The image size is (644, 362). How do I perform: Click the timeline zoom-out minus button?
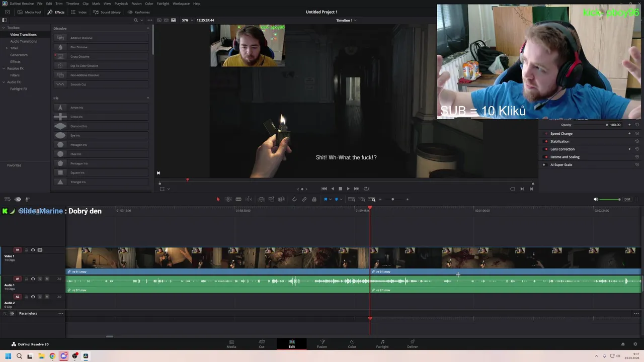(380, 200)
